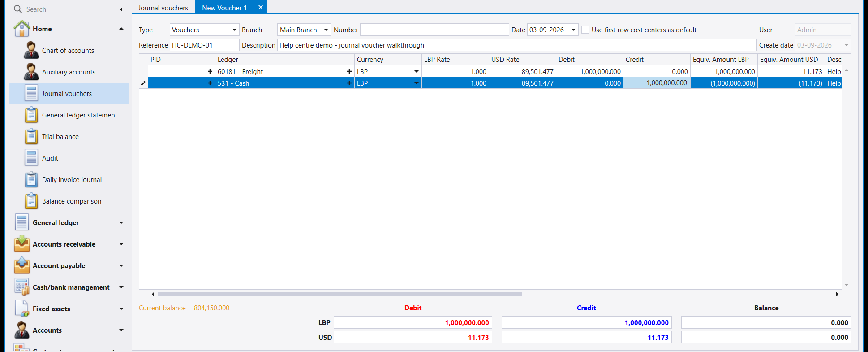
Task: Click the Debit column header
Action: (x=589, y=59)
